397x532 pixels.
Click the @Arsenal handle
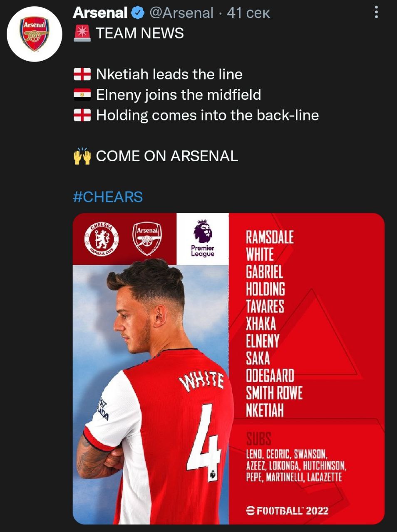tap(181, 13)
